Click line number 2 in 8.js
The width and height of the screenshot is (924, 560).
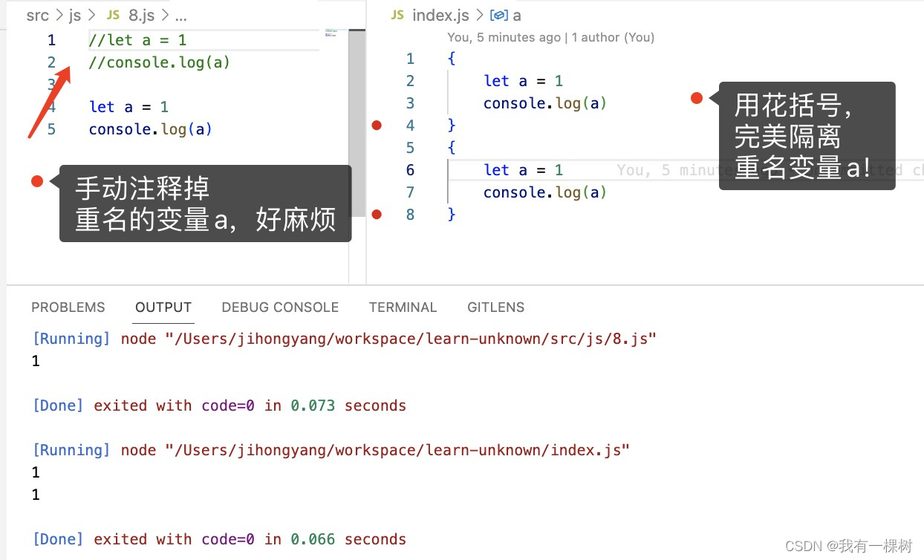(51, 62)
